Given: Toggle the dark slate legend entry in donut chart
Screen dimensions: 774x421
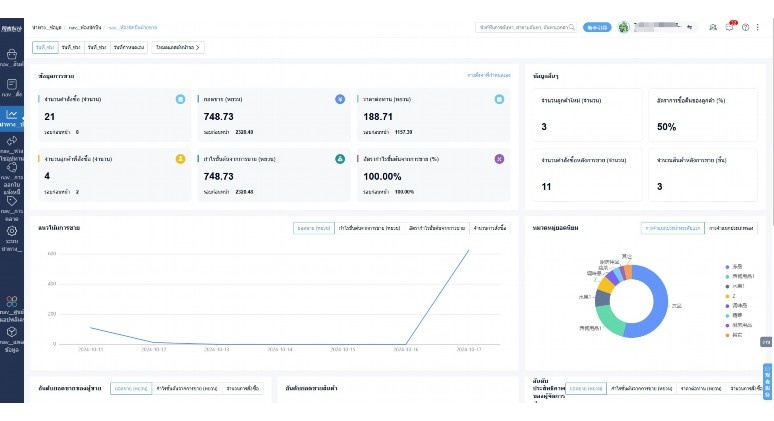Looking at the screenshot, I should (735, 286).
